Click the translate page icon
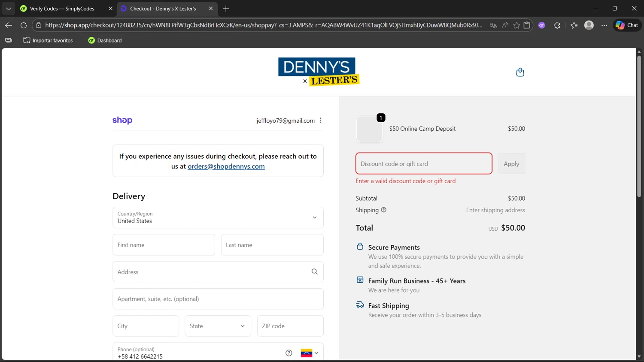The height and width of the screenshot is (362, 644). click(493, 25)
